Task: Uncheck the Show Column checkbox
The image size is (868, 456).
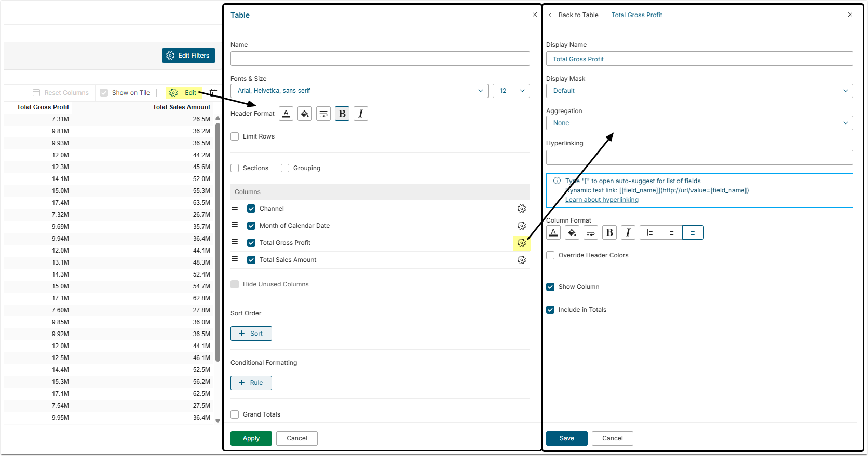Action: [550, 287]
